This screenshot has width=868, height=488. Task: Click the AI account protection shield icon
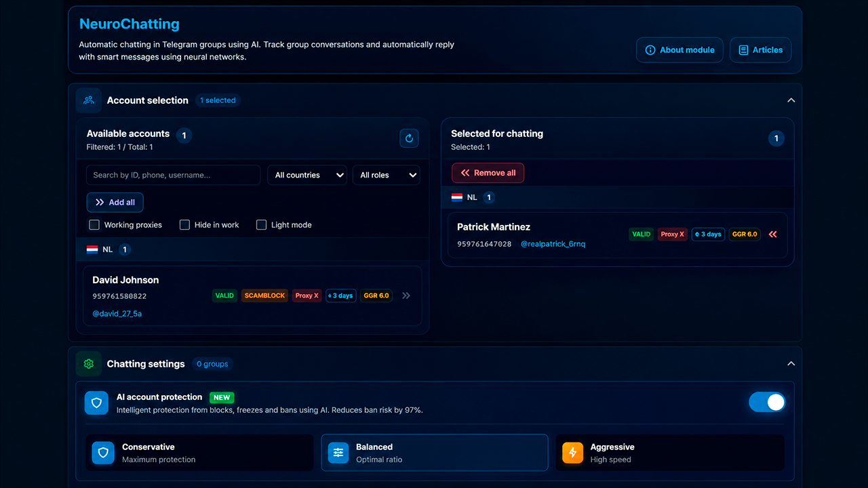[x=96, y=403]
